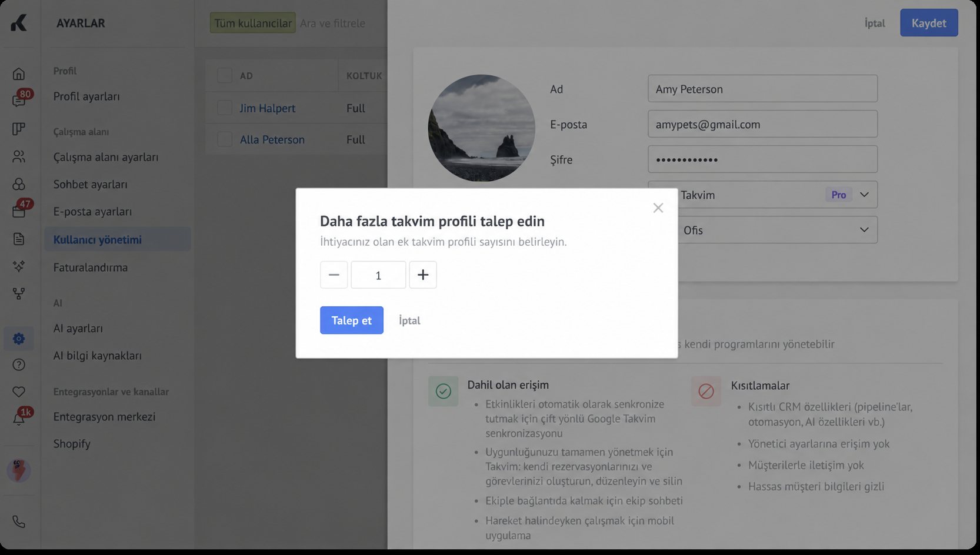Click the Ad name input field
Viewport: 980px width, 555px height.
(762, 89)
